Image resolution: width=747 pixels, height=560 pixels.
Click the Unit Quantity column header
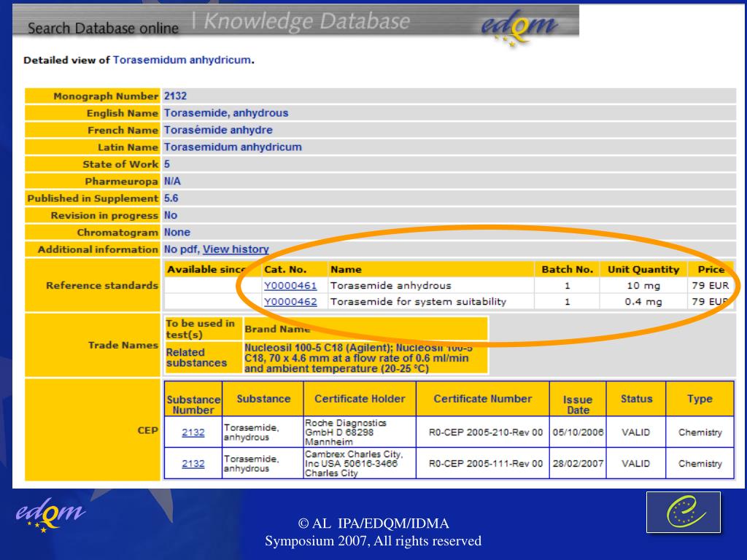pyautogui.click(x=643, y=270)
